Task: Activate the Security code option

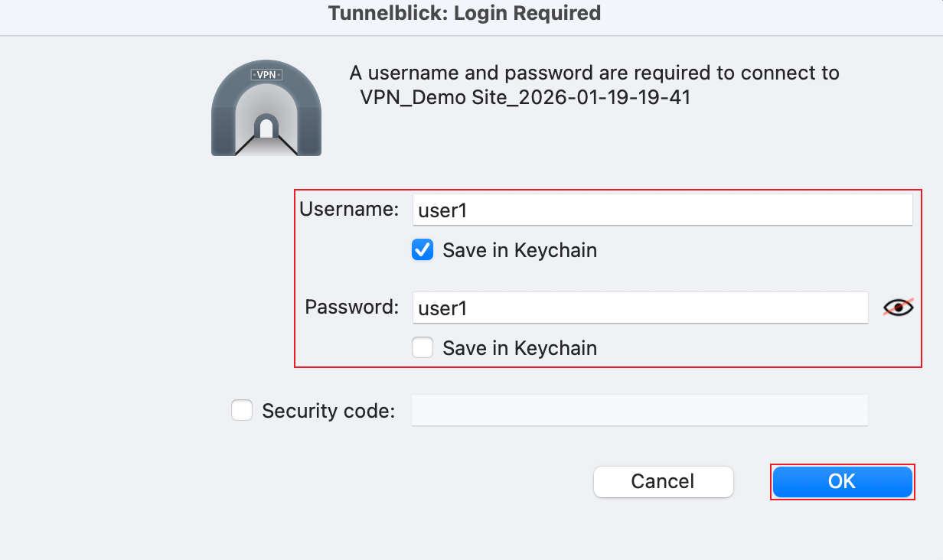Action: tap(242, 410)
